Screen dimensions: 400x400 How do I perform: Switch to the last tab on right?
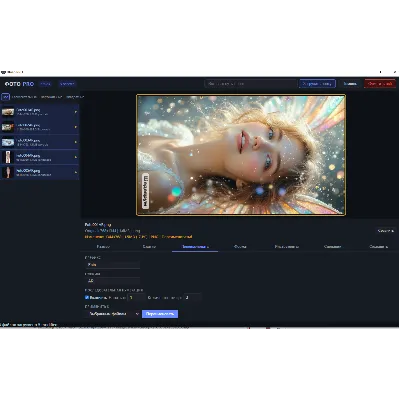[x=378, y=247]
